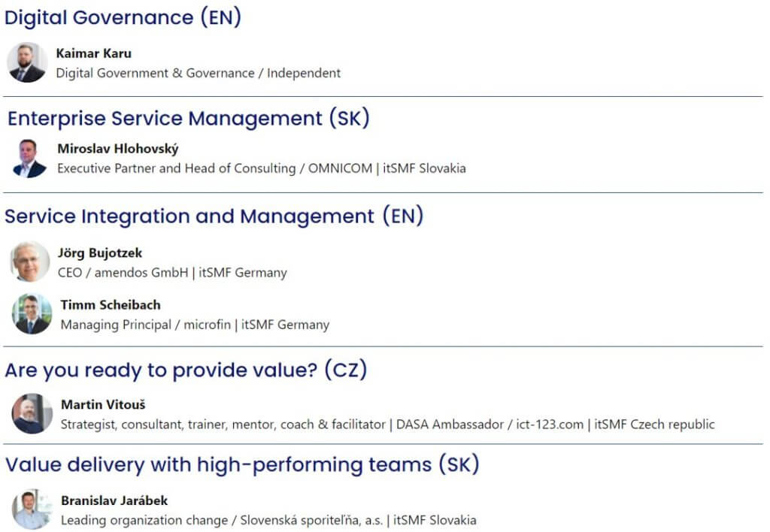Viewport: 770px width, 532px height.
Task: Click the name Kaimar Karu
Action: click(94, 53)
